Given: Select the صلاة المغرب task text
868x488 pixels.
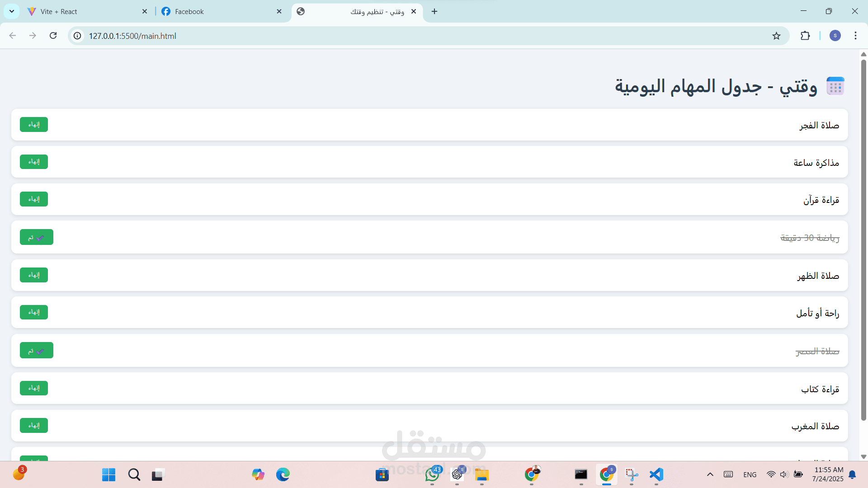Looking at the screenshot, I should [815, 426].
